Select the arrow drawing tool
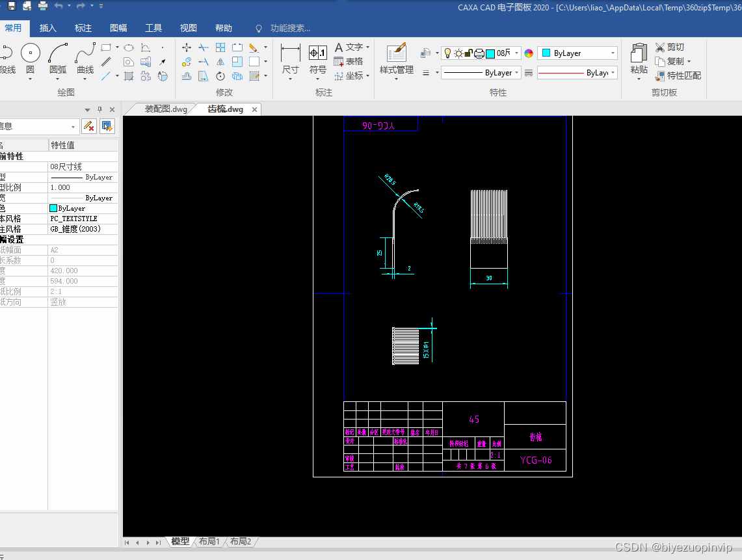 [163, 62]
